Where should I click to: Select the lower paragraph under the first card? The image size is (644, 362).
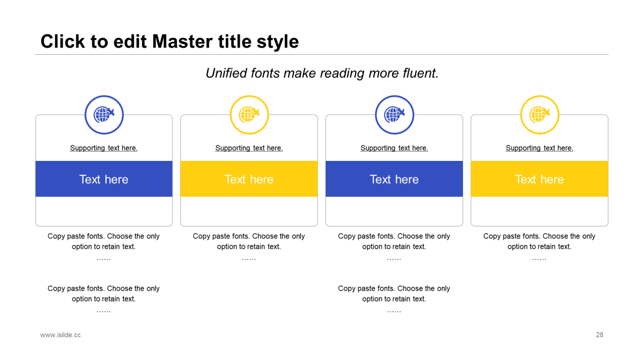coord(104,299)
